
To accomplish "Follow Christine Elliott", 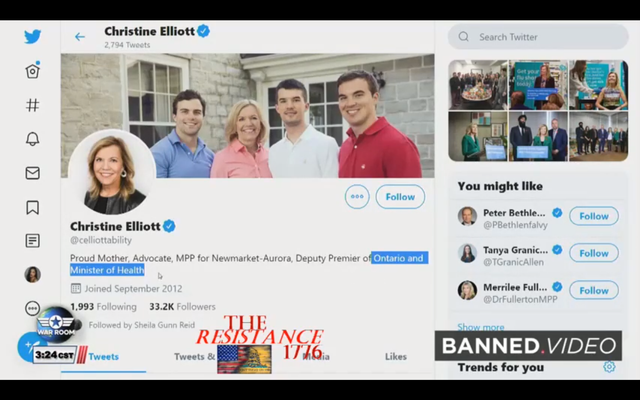I will (400, 197).
